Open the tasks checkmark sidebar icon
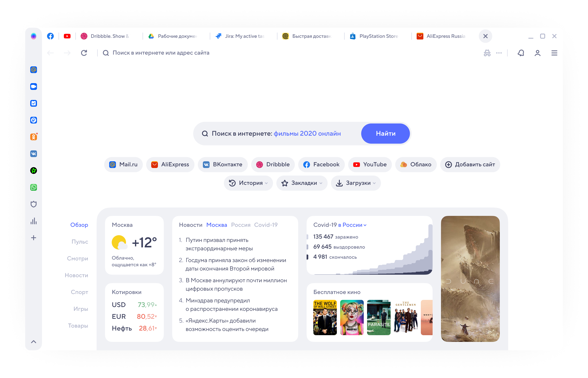Viewport: 588px width, 378px height. pos(34,103)
